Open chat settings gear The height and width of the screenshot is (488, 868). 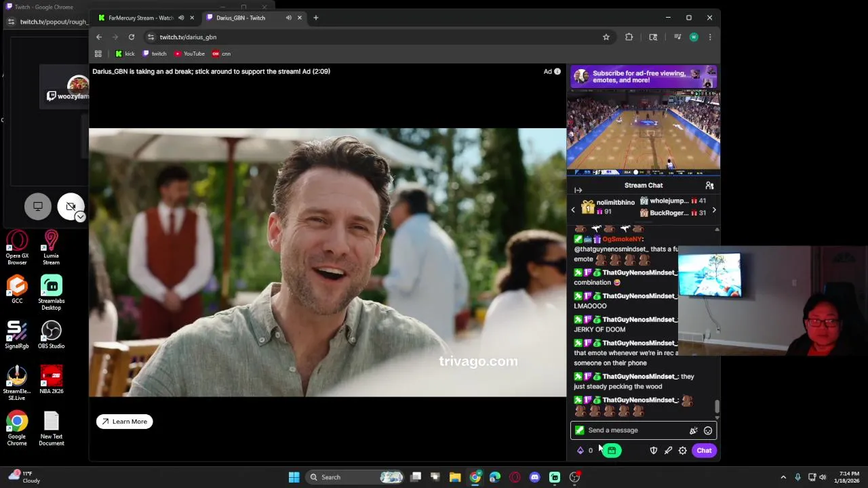click(683, 451)
